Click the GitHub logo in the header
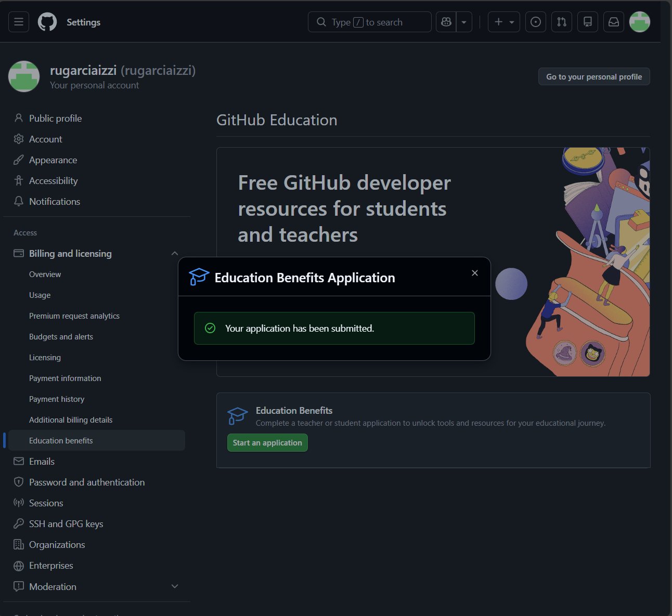Screen dimensions: 672x616 coord(47,22)
